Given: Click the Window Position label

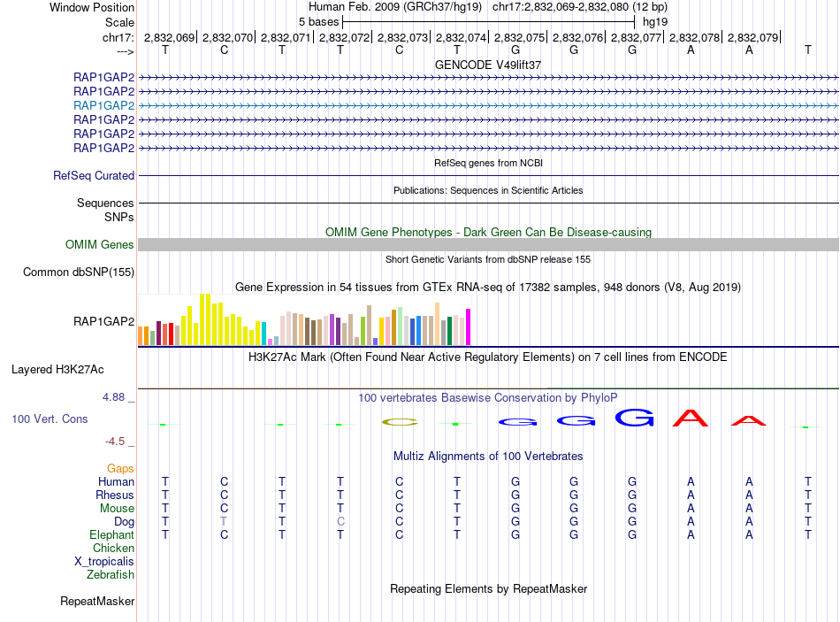Looking at the screenshot, I should 92,7.
